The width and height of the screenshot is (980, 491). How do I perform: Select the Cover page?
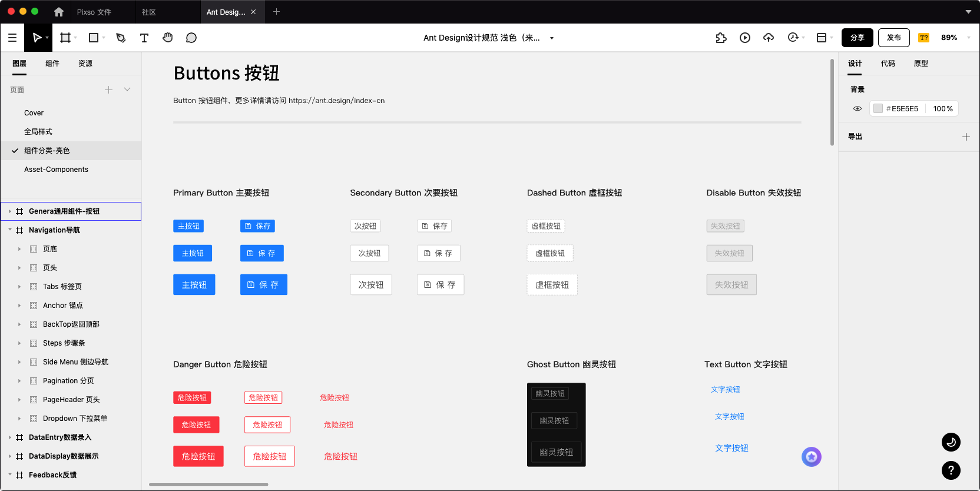tap(34, 113)
